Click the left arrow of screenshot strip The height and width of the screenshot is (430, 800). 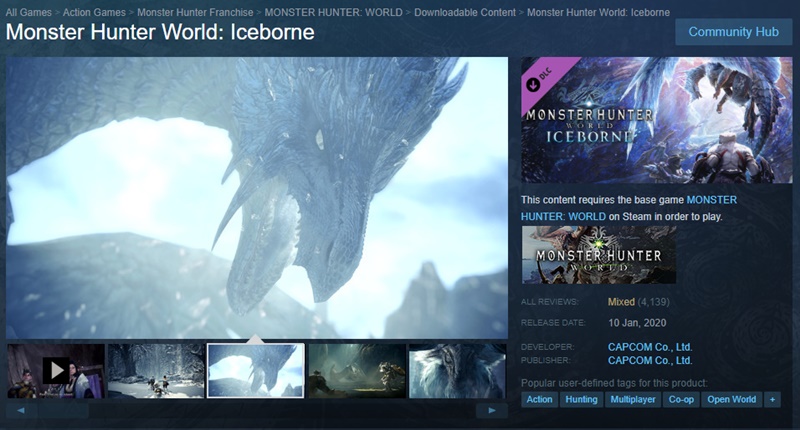21,410
